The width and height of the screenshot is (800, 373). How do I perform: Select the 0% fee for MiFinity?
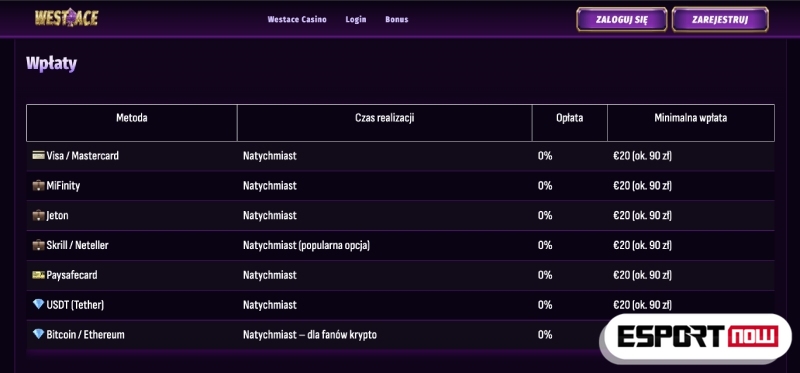pyautogui.click(x=545, y=186)
